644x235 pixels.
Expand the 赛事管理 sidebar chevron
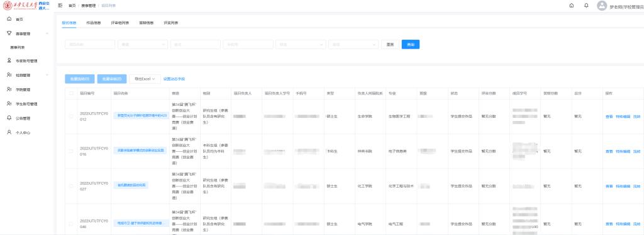[47, 34]
